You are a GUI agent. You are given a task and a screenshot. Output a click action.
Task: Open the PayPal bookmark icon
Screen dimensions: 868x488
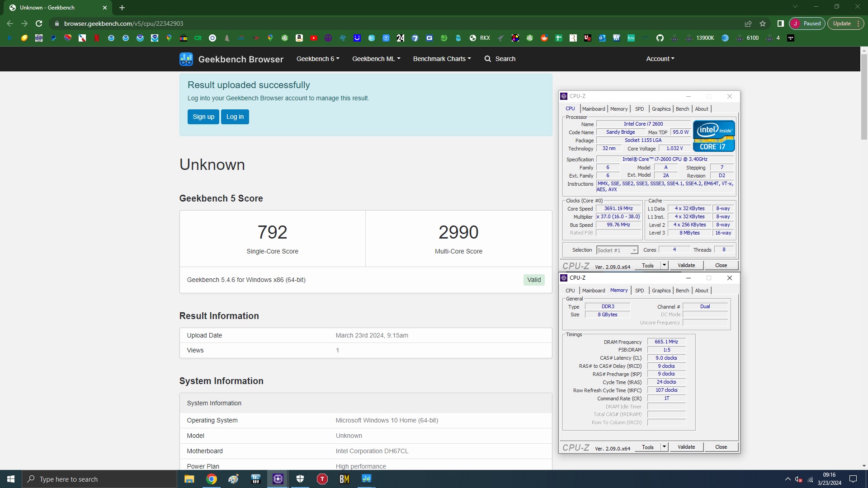coord(53,38)
